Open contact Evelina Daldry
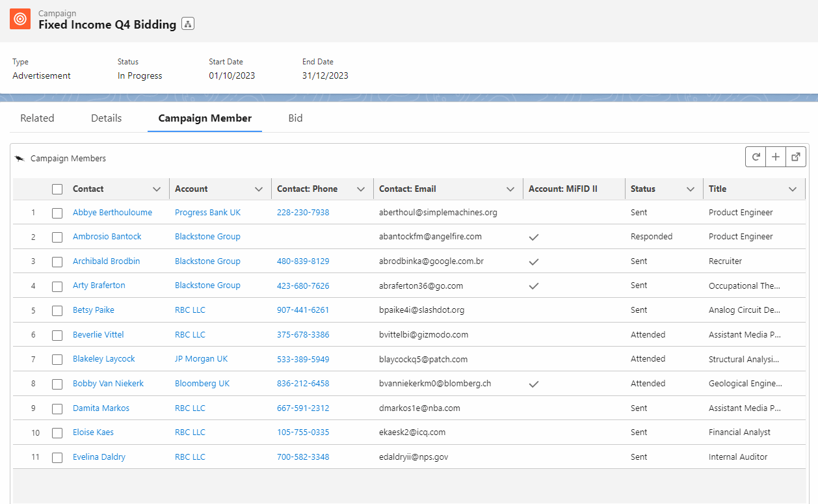The width and height of the screenshot is (818, 504). [x=99, y=457]
